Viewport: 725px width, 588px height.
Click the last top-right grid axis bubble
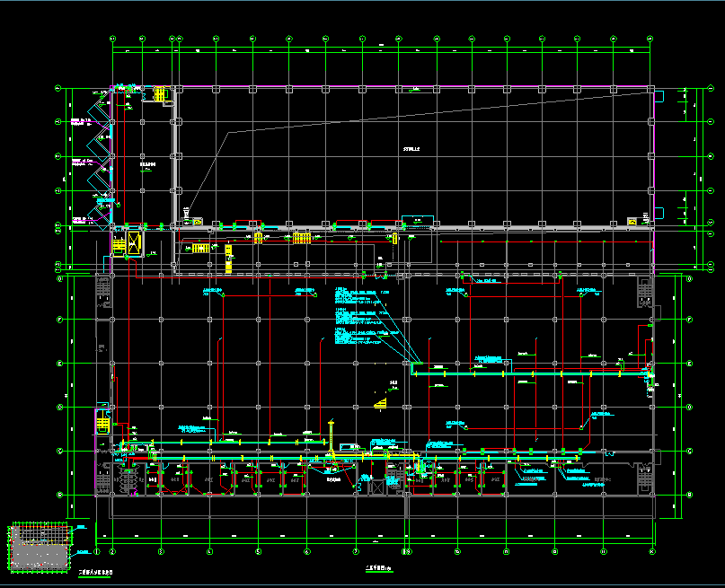[651, 39]
